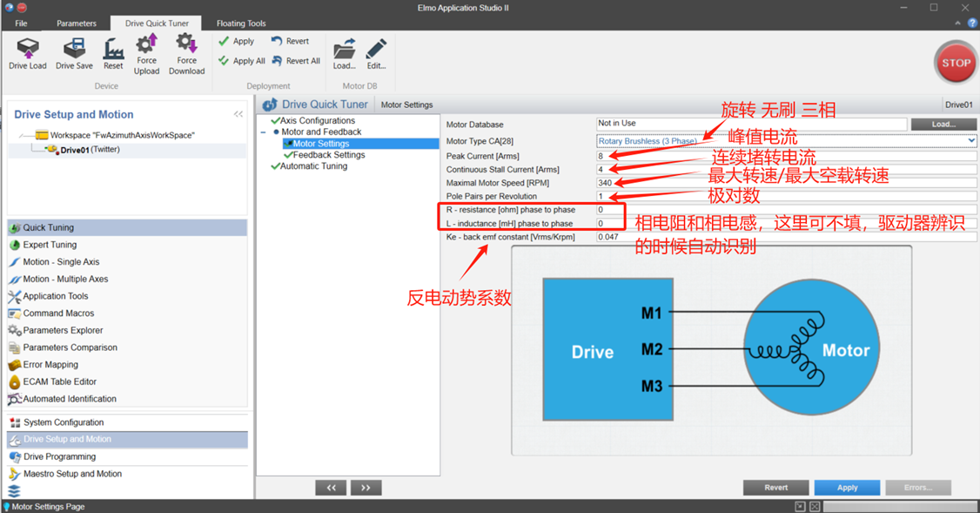Collapse the Drive Setup and Motion panel
Screen dimensions: 980x513
(x=238, y=114)
